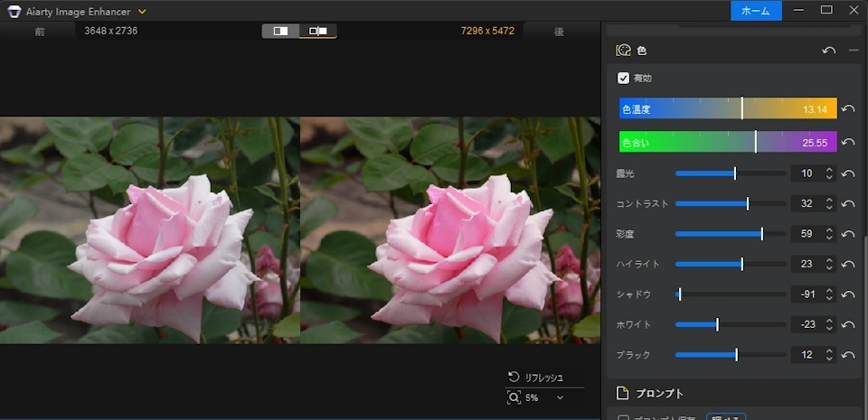
Task: Adjust the ブラック blacks slider
Action: coord(731,355)
